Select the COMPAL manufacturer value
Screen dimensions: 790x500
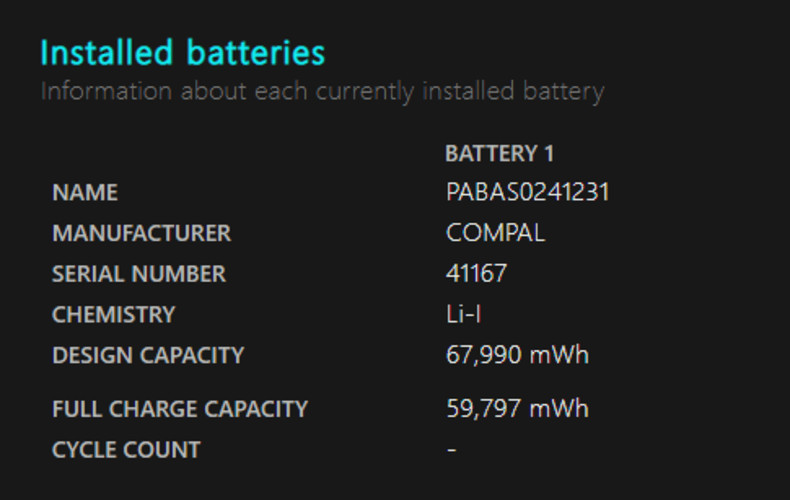[495, 233]
